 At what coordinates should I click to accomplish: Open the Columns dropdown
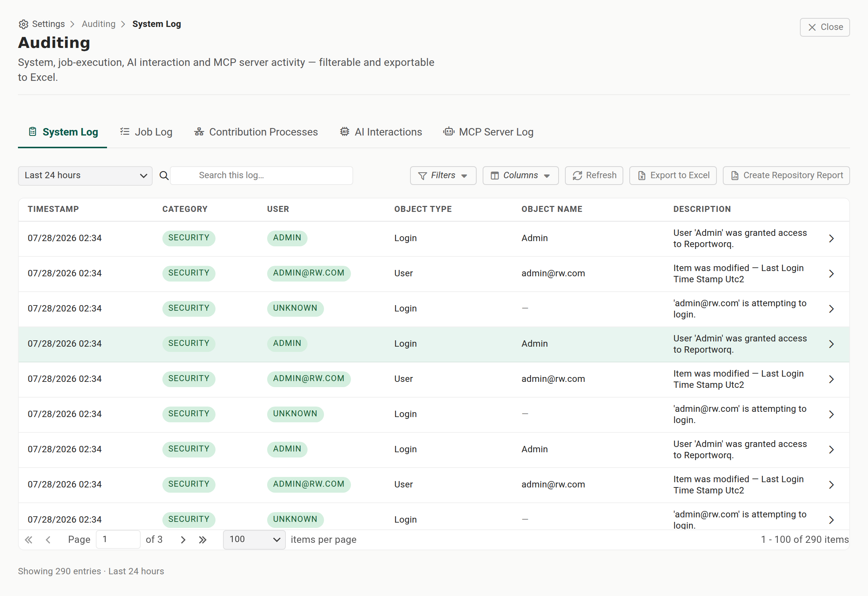pos(520,176)
